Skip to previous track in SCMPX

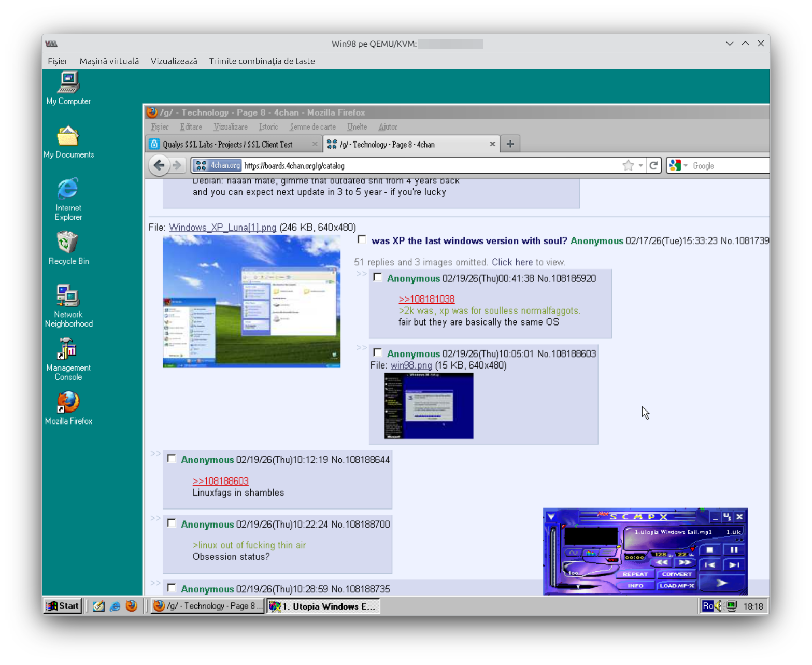[x=710, y=565]
